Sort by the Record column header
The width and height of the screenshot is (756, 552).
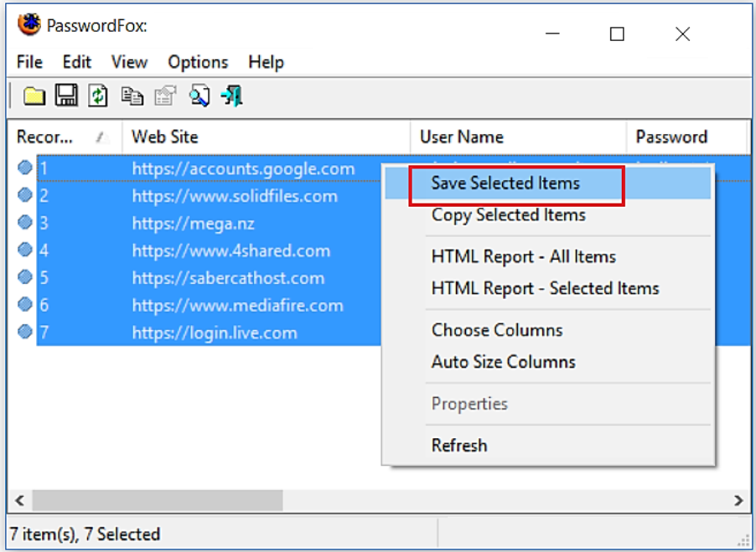click(x=65, y=137)
